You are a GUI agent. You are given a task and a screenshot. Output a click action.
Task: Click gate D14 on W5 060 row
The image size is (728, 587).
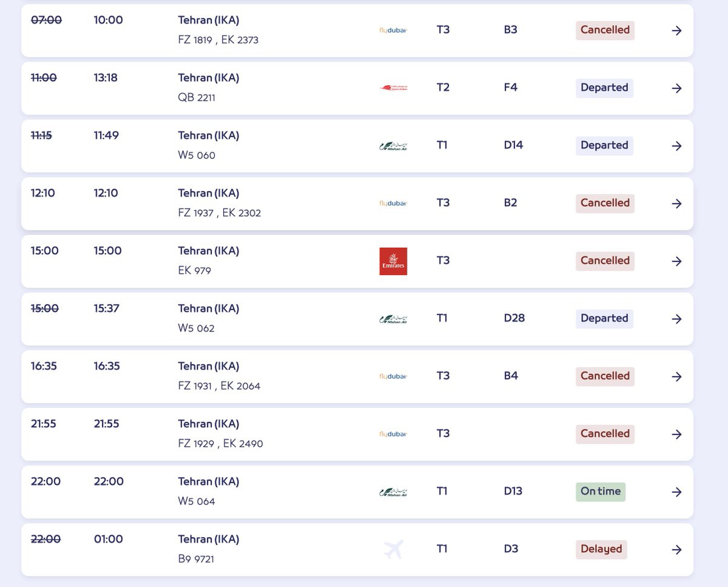point(513,145)
